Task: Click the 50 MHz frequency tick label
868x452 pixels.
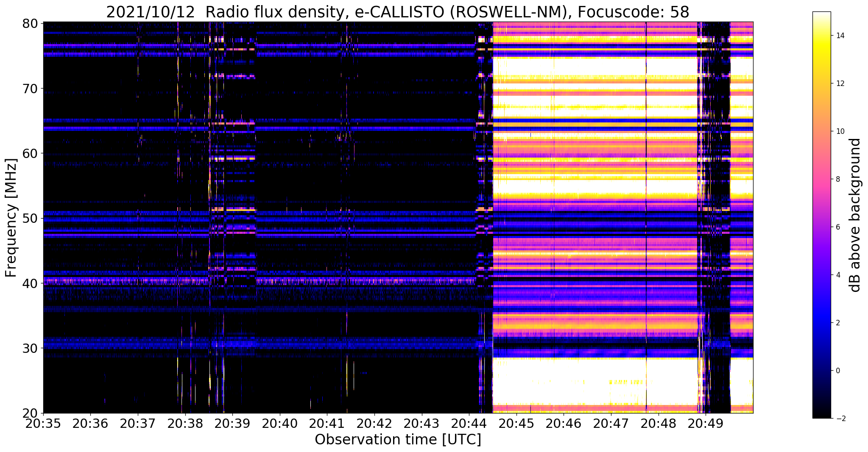Action: 30,218
